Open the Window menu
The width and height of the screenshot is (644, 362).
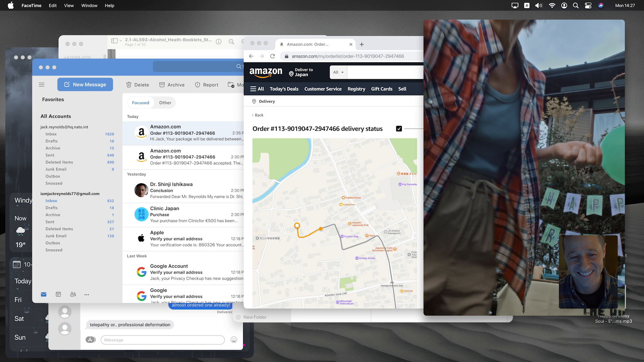coord(89,5)
